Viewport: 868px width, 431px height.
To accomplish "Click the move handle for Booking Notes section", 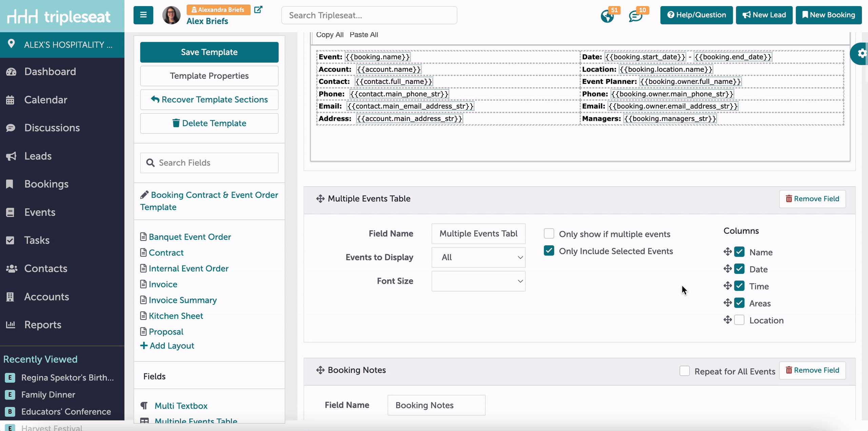I will [320, 370].
